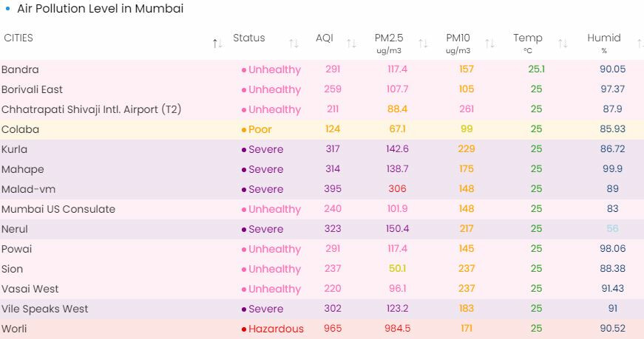Select Chhatrapati Shivaji Intl. Airport (T2)

(91, 109)
